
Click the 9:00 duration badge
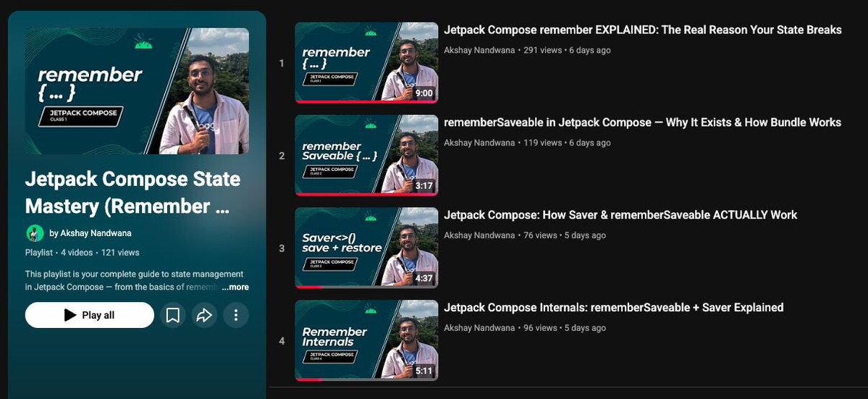pyautogui.click(x=424, y=93)
